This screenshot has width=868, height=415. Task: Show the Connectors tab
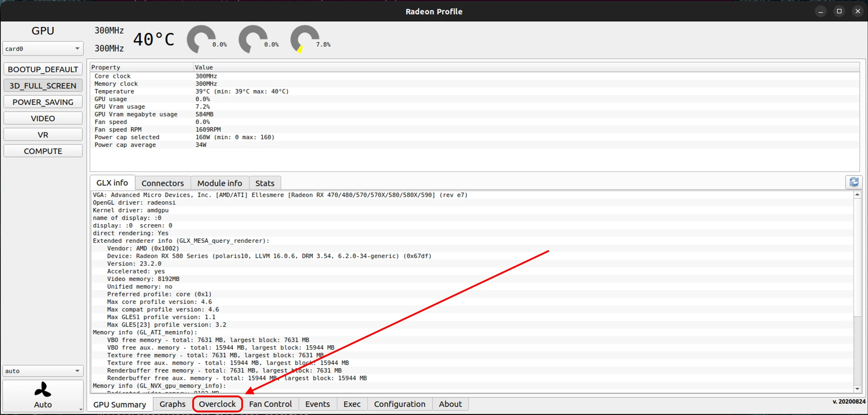point(162,183)
